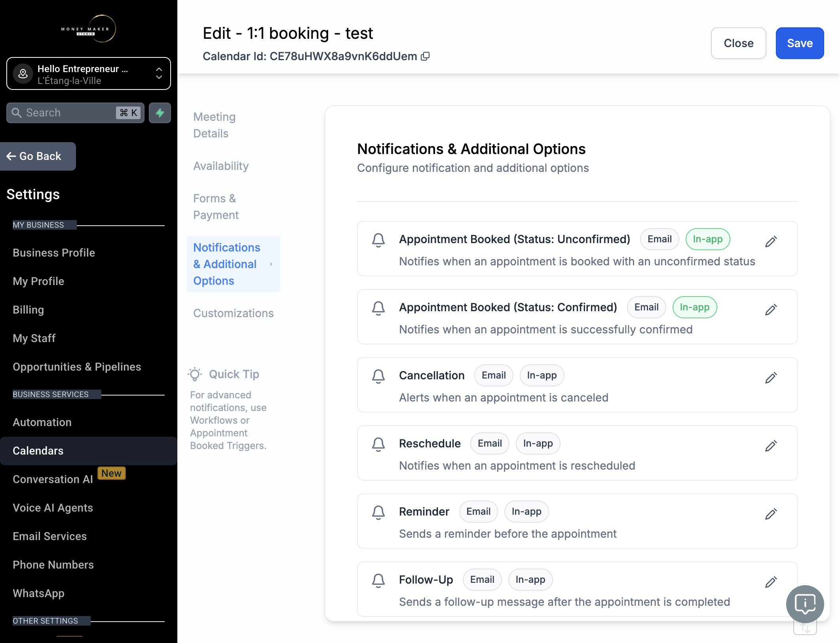The height and width of the screenshot is (643, 840).
Task: Open the WhatsApp settings page
Action: pos(38,593)
